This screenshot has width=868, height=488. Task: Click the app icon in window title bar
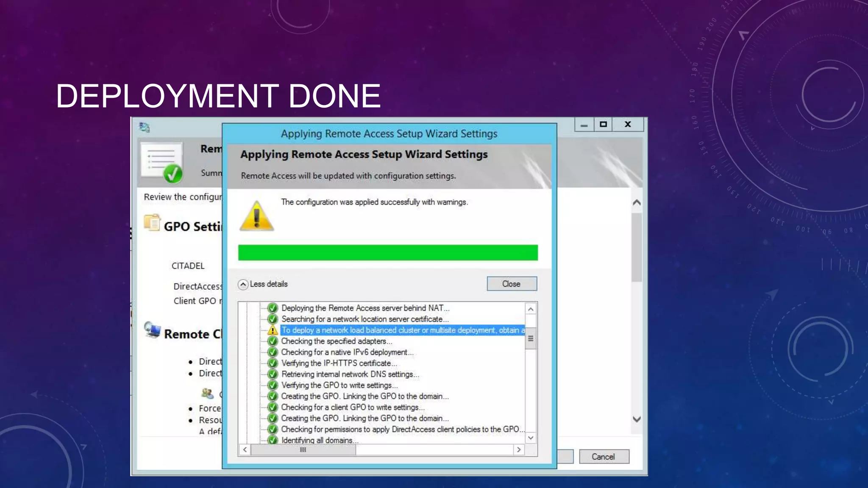(x=145, y=127)
